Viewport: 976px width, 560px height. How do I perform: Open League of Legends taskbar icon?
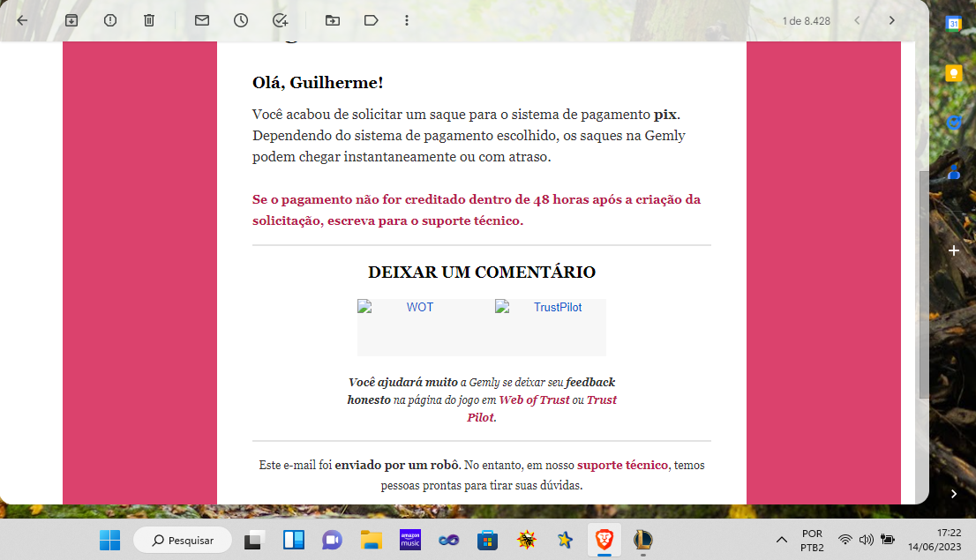tap(643, 540)
